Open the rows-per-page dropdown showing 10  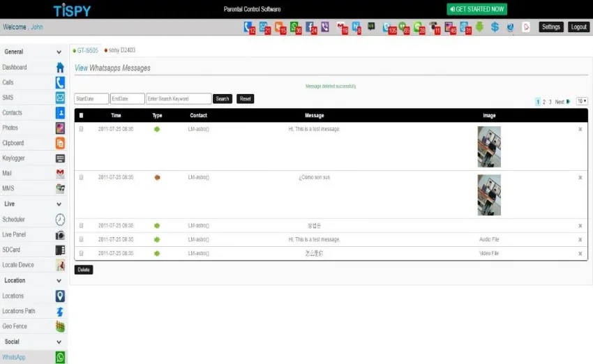click(x=582, y=101)
